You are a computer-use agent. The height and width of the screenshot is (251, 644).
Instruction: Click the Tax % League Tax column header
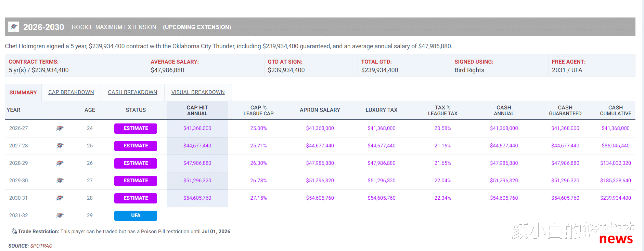(x=442, y=110)
